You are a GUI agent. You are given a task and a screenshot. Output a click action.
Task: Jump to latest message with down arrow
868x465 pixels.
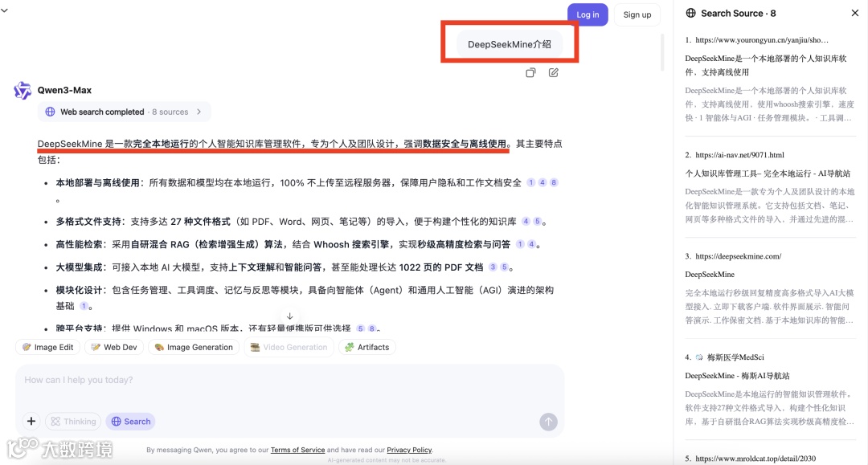289,316
